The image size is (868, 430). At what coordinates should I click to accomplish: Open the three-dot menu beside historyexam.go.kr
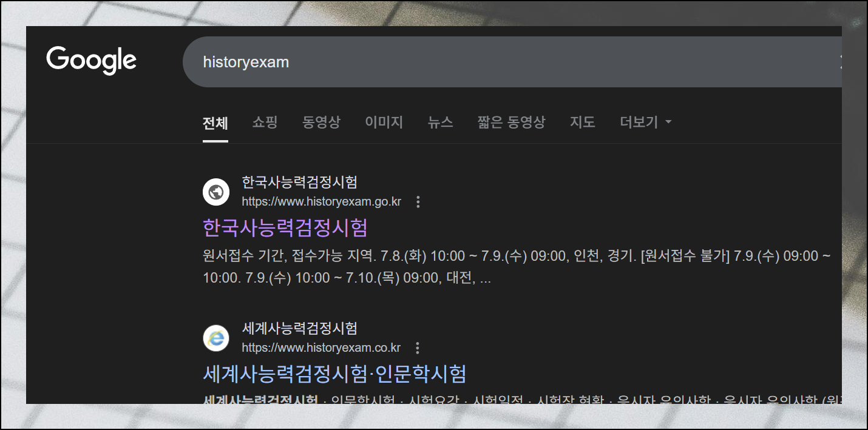coord(418,202)
